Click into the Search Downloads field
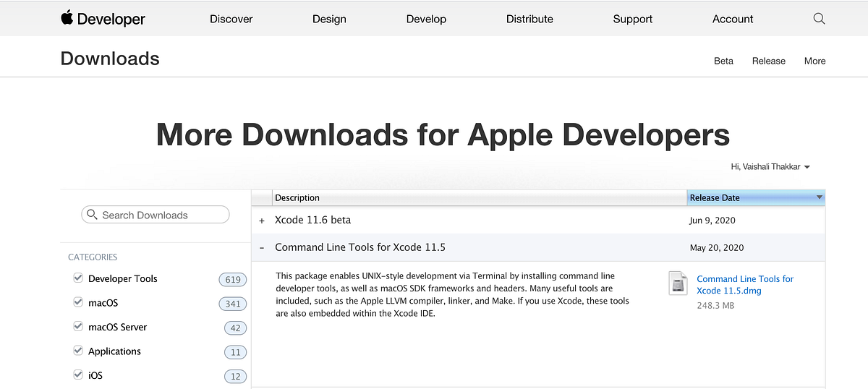 156,215
